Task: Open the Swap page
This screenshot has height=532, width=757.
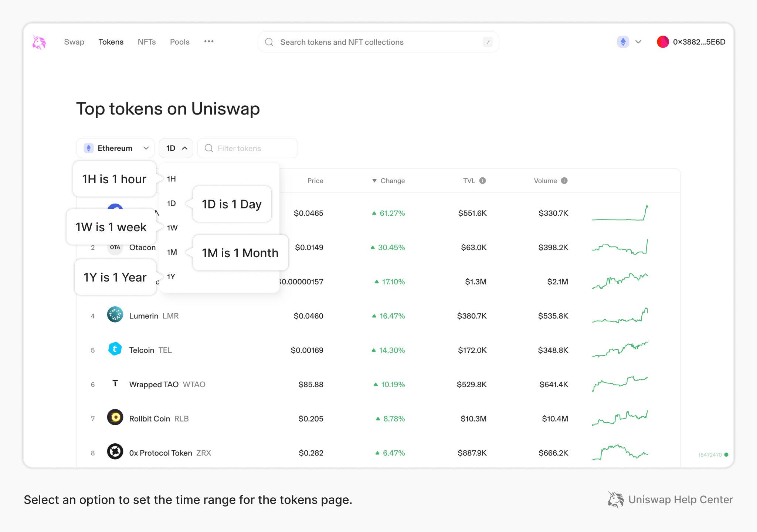Action: coord(74,42)
